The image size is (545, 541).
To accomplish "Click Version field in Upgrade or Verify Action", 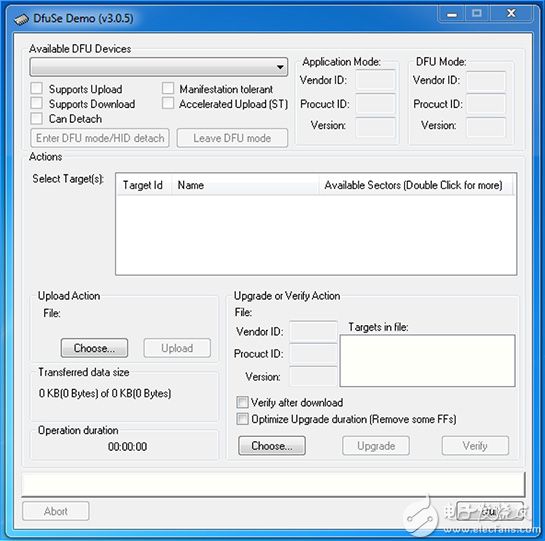I will (x=313, y=376).
